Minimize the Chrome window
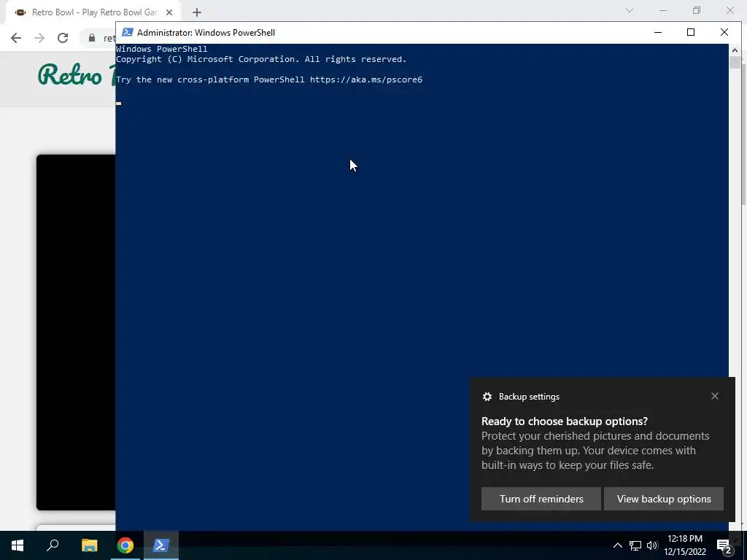Screen dimensions: 747x560 [x=662, y=10]
